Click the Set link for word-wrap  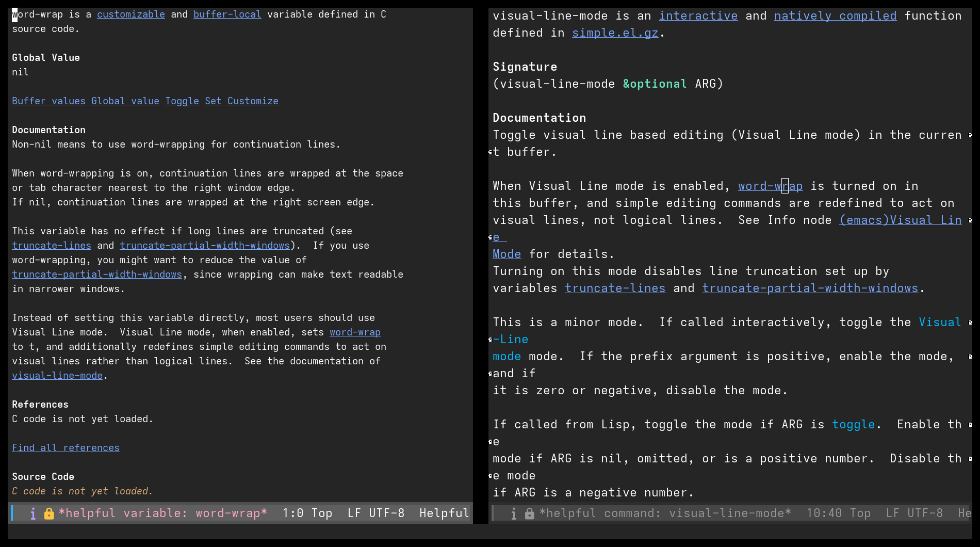pyautogui.click(x=213, y=101)
